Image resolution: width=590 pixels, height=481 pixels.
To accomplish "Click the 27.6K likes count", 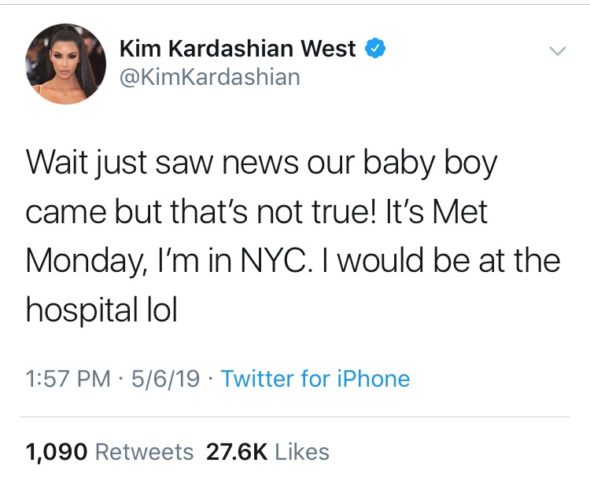I will (237, 452).
